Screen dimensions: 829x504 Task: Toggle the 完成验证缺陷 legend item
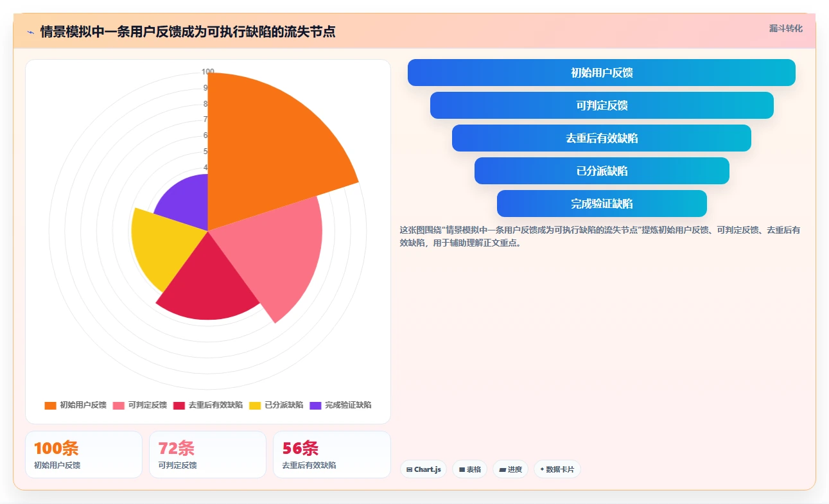(340, 405)
